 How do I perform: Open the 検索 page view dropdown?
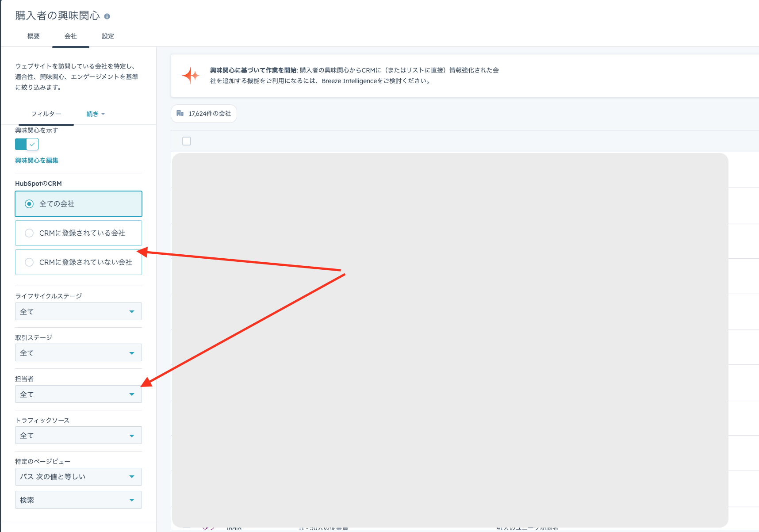(x=78, y=500)
